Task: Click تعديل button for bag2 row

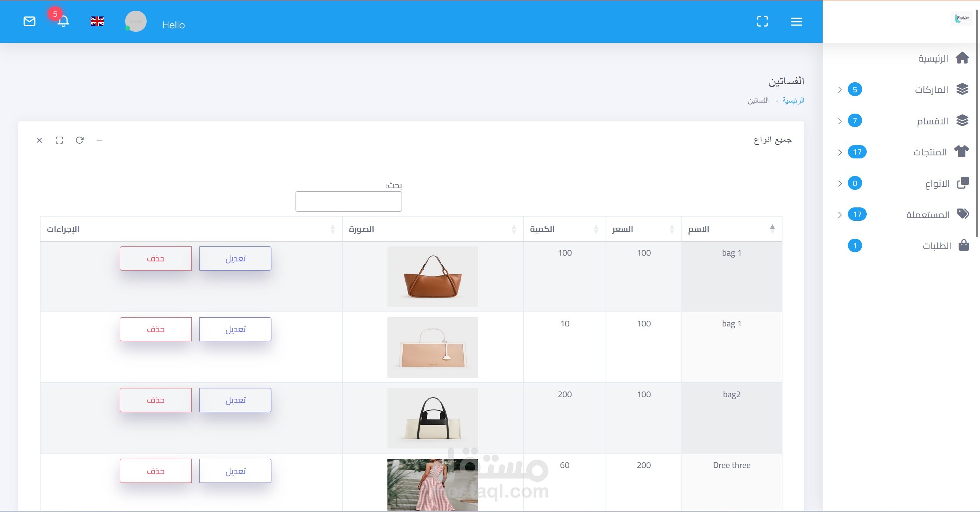Action: 235,400
